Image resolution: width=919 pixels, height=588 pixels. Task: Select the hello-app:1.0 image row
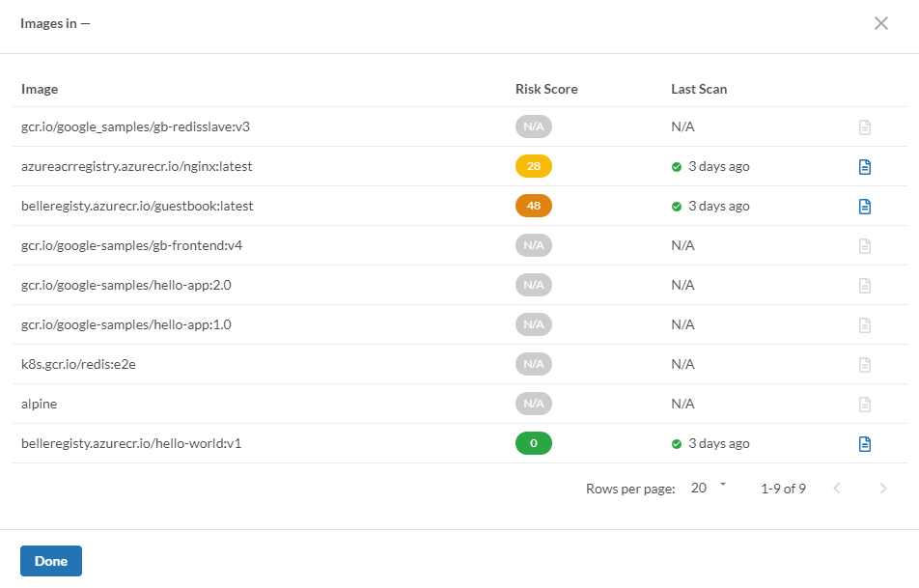tap(126, 325)
